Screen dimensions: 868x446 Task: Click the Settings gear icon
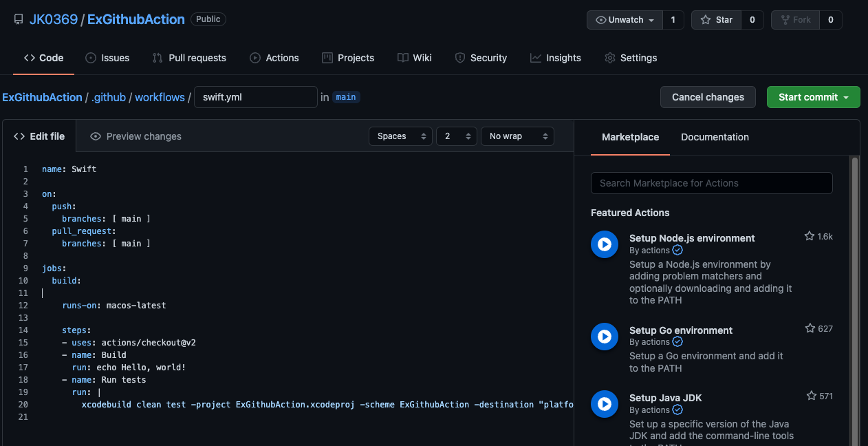609,58
